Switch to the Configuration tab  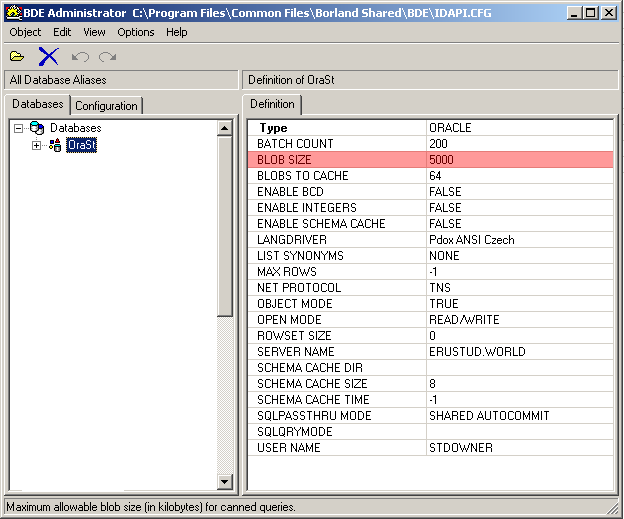coord(106,105)
